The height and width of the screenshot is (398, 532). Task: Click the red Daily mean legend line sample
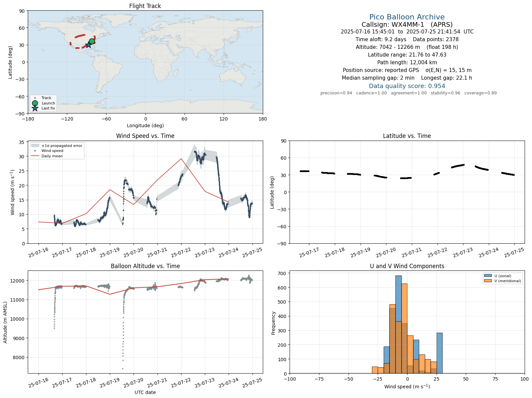tap(35, 156)
